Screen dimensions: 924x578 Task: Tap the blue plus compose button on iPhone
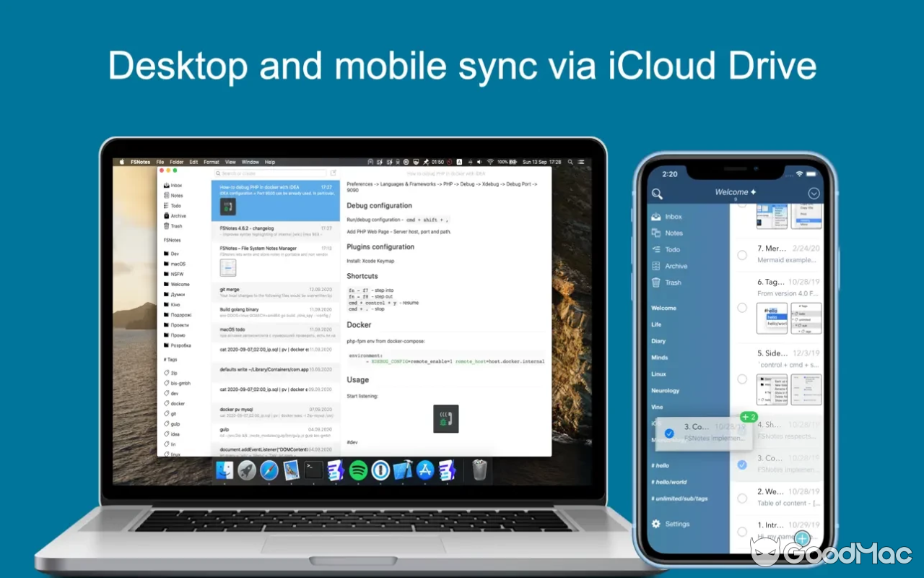pyautogui.click(x=802, y=538)
